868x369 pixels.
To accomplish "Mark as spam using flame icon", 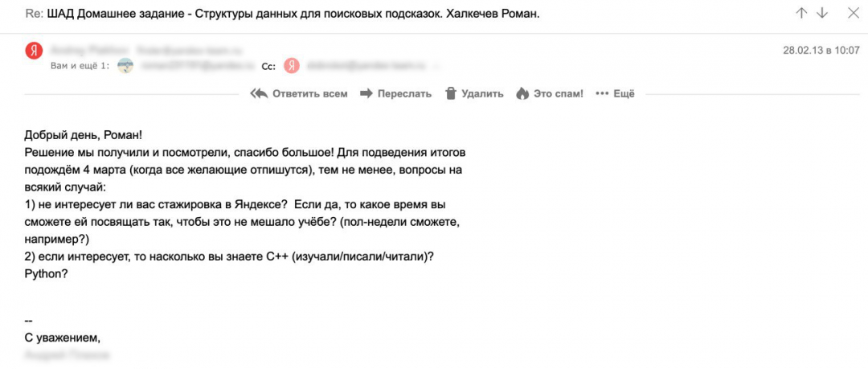I will [x=522, y=93].
